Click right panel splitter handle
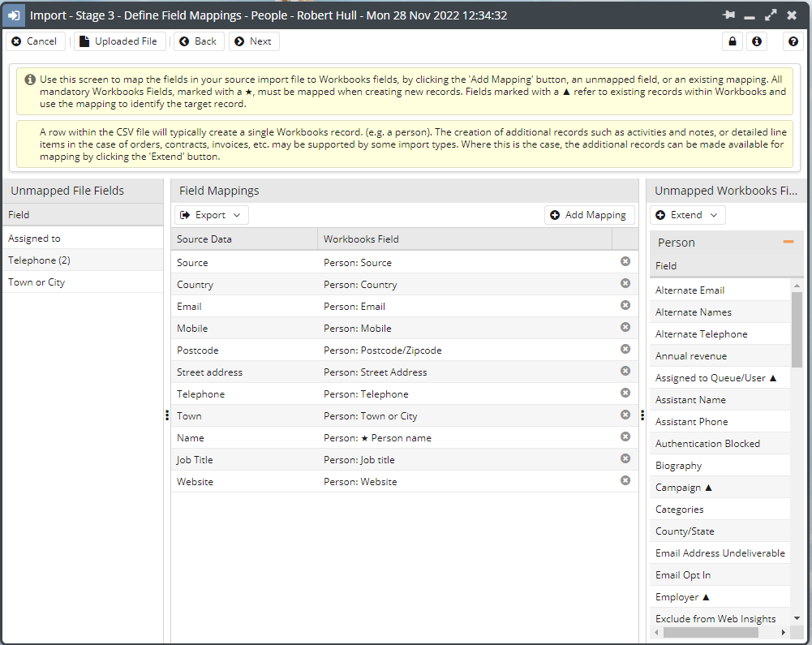Image resolution: width=812 pixels, height=645 pixels. [x=642, y=415]
